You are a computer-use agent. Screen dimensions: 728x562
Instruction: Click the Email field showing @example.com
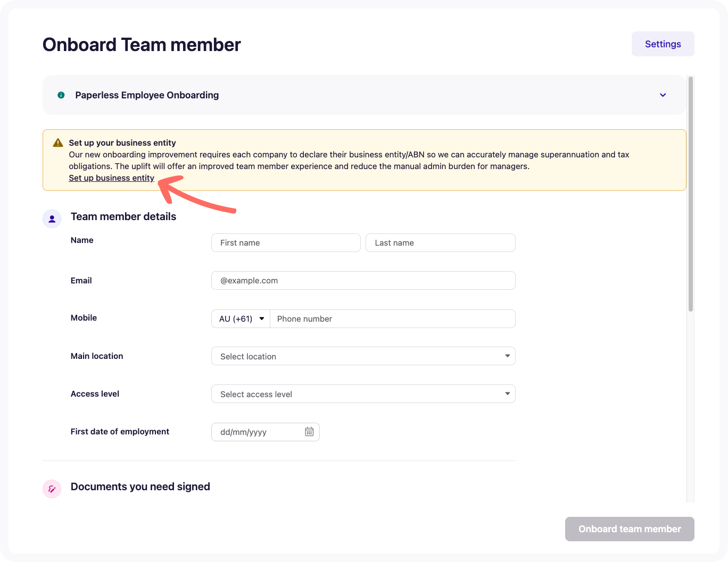[363, 280]
